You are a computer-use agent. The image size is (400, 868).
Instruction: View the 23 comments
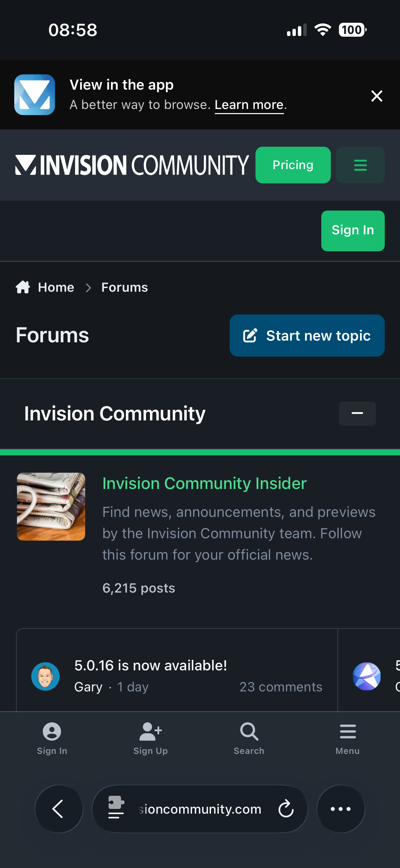click(x=281, y=687)
